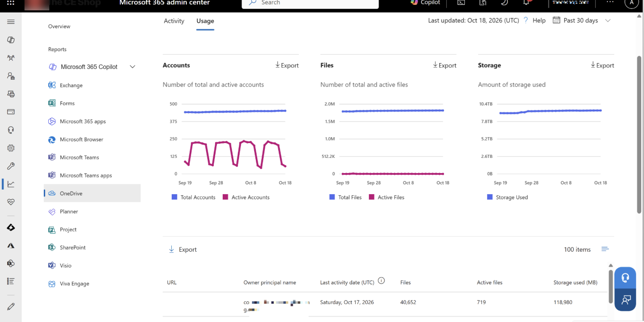Screen dimensions: 644x322
Task: Open the column chooser icon beside 100 items
Action: [605, 249]
